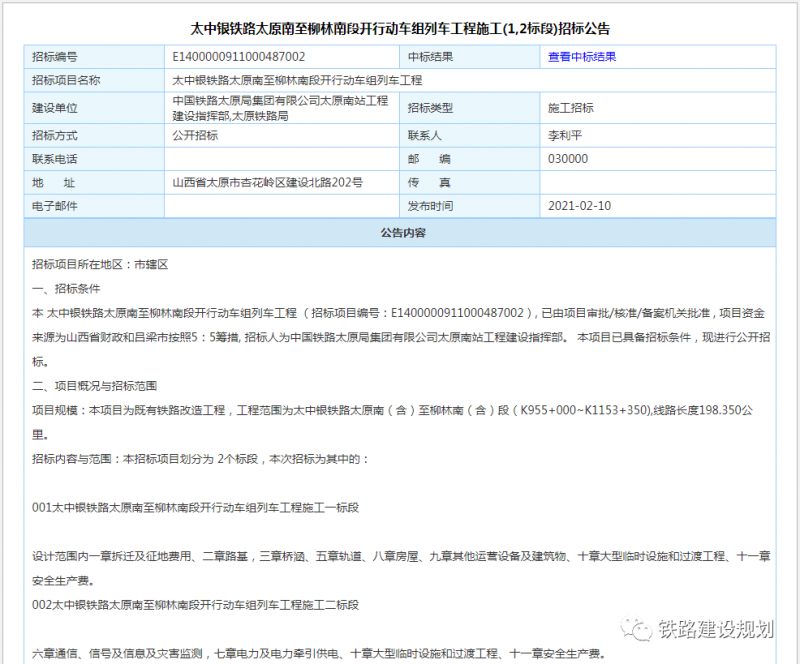
Task: Click the 公告内容 section header
Action: click(400, 233)
